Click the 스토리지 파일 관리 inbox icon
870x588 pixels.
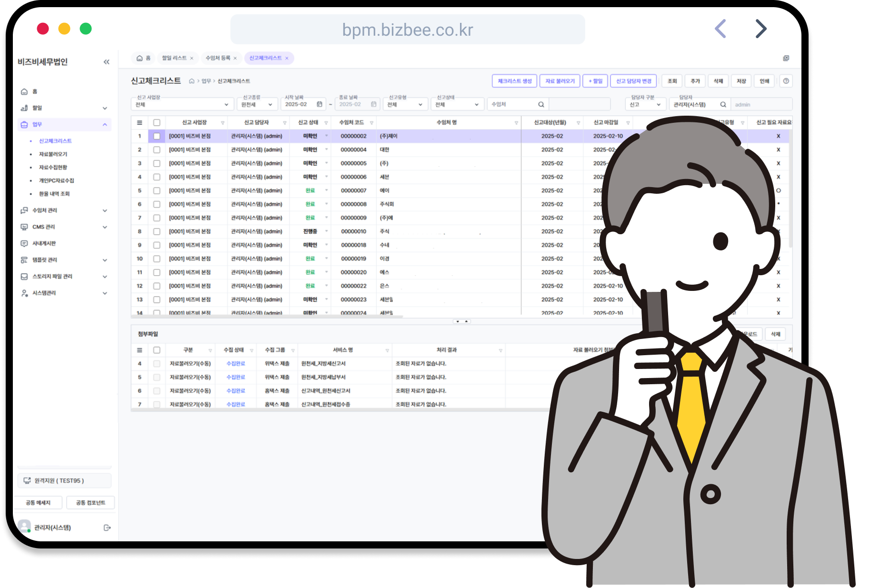click(24, 277)
